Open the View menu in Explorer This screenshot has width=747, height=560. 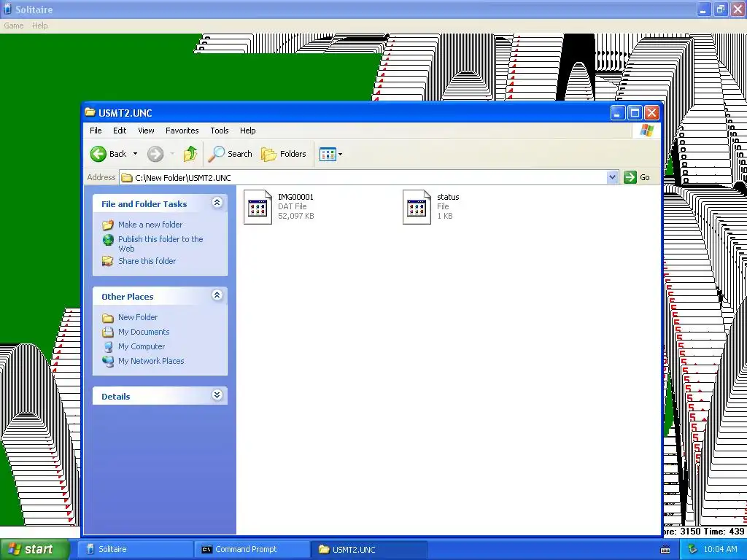pos(146,131)
